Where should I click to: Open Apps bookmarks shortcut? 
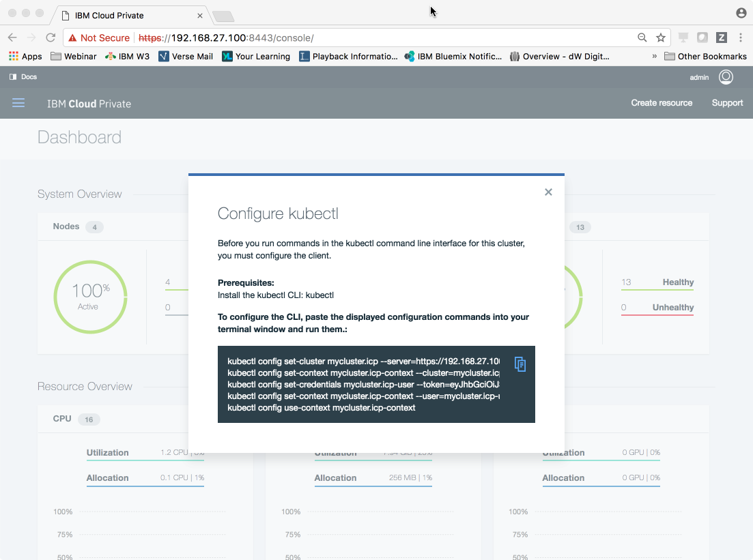tap(25, 56)
